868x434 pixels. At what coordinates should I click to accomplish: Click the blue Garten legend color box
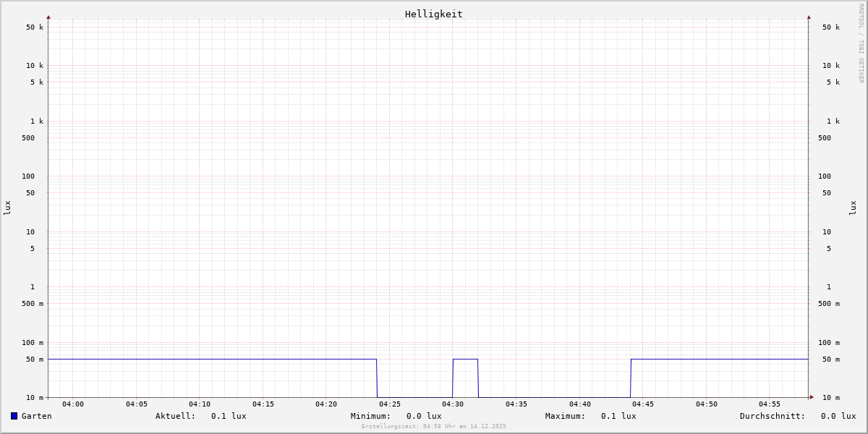pyautogui.click(x=14, y=416)
